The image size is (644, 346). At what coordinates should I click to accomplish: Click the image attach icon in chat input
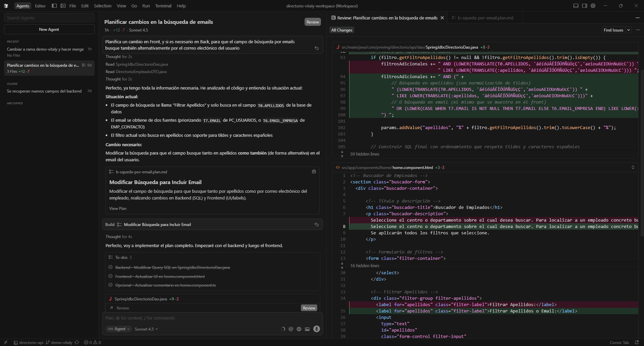(307, 329)
